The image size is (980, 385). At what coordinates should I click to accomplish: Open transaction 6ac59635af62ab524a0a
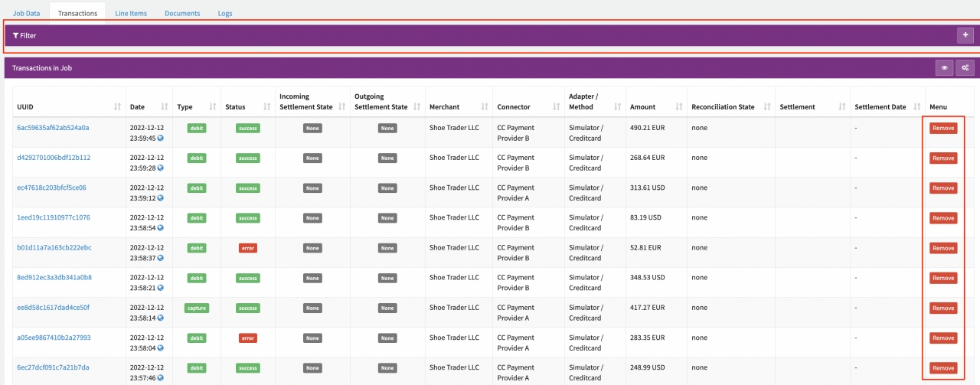click(x=53, y=128)
